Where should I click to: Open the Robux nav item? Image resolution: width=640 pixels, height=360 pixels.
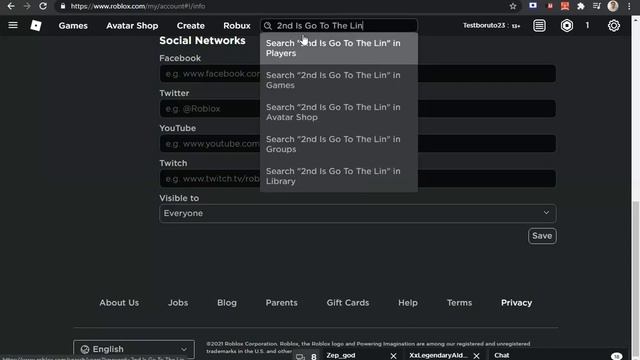[x=237, y=25]
